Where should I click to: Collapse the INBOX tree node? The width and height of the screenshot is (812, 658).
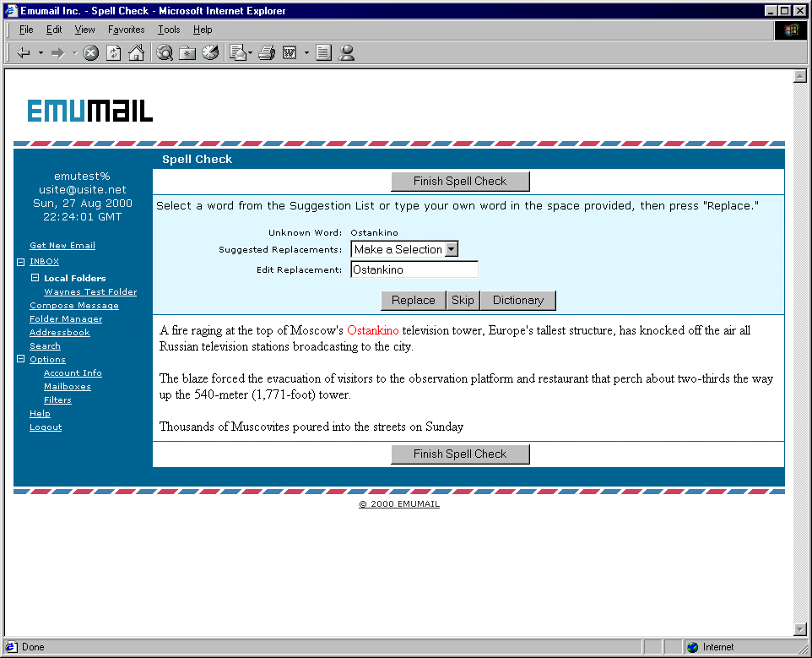click(x=21, y=262)
